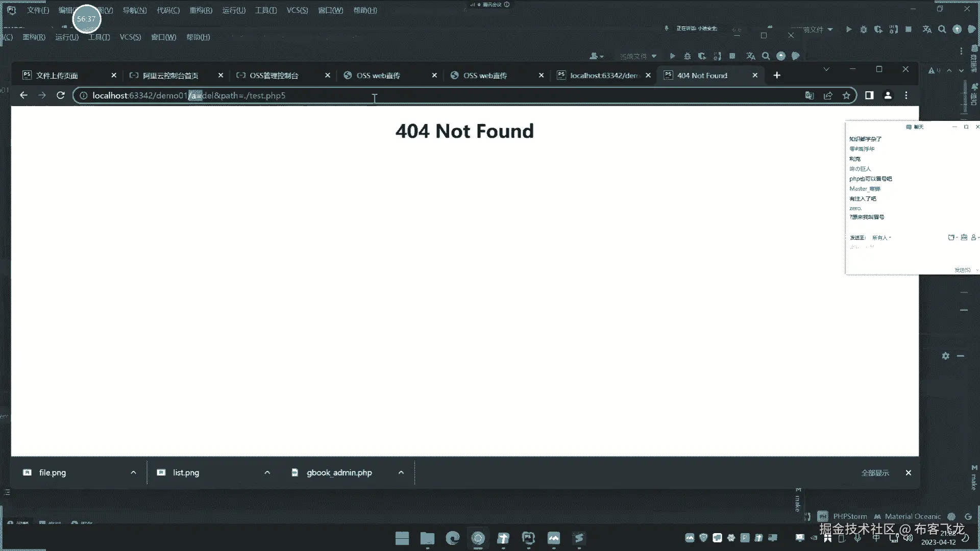This screenshot has width=980, height=551.
Task: Reload the 404 page
Action: pos(60,95)
